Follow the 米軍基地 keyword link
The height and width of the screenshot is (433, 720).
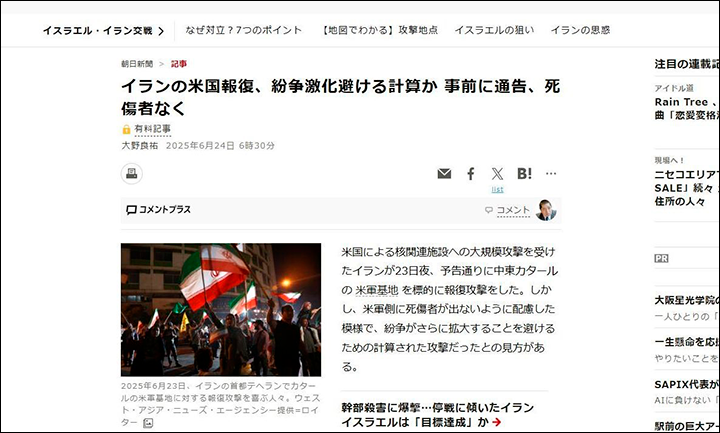pos(377,290)
